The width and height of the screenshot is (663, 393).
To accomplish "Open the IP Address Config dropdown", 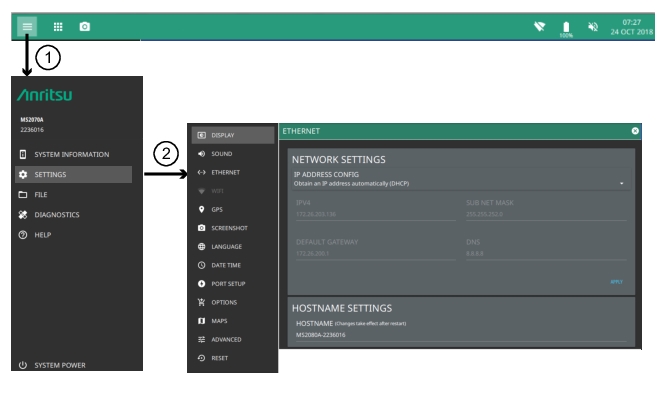I will (460, 179).
